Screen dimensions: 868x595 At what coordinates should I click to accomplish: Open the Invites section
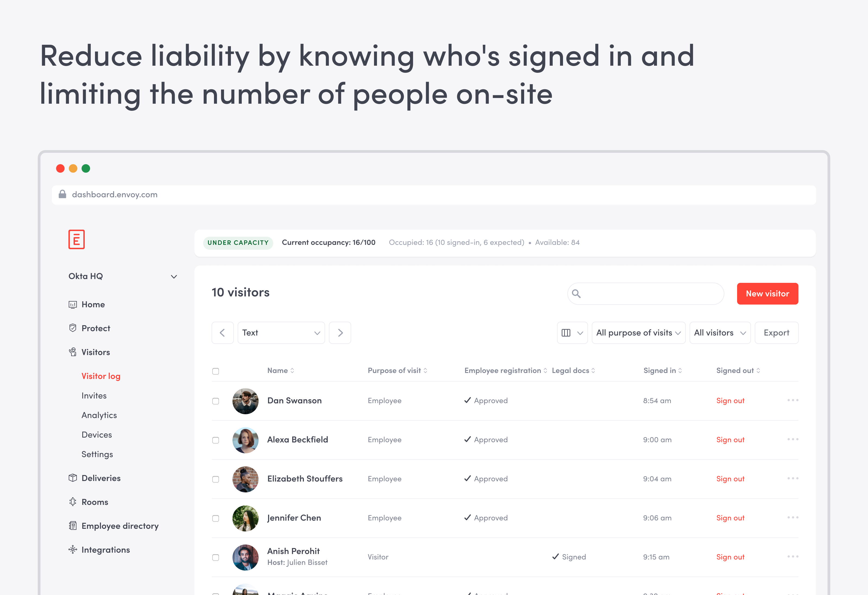coord(94,396)
